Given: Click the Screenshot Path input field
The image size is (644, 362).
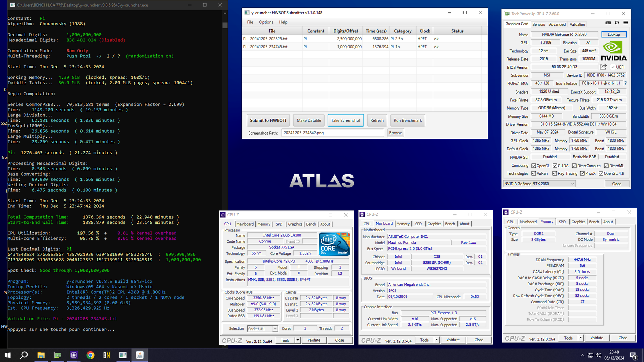Looking at the screenshot, I should tap(332, 133).
